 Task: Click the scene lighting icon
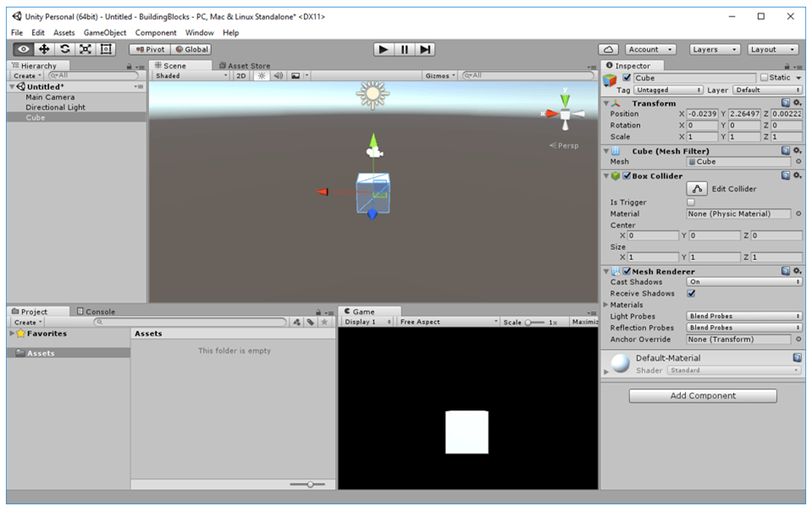point(262,75)
